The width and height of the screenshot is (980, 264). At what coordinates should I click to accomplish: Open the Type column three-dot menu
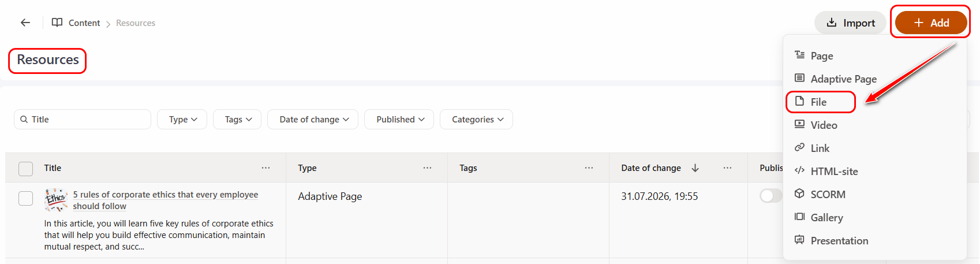(x=427, y=168)
